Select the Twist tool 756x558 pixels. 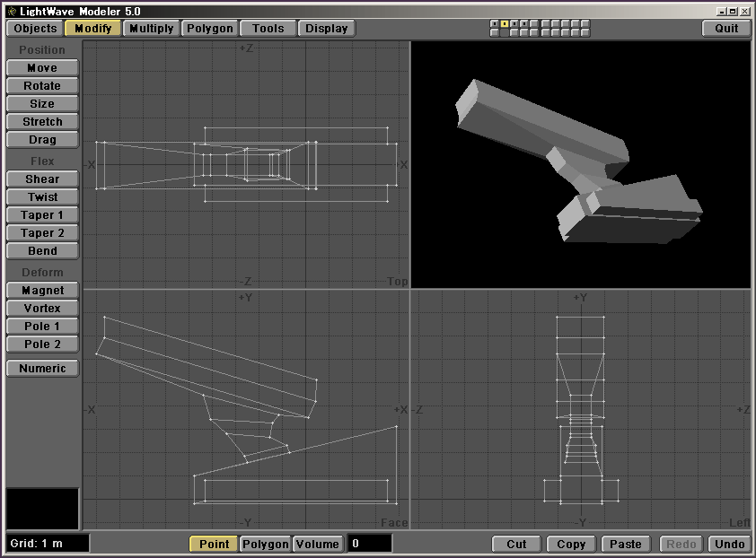[x=42, y=197]
